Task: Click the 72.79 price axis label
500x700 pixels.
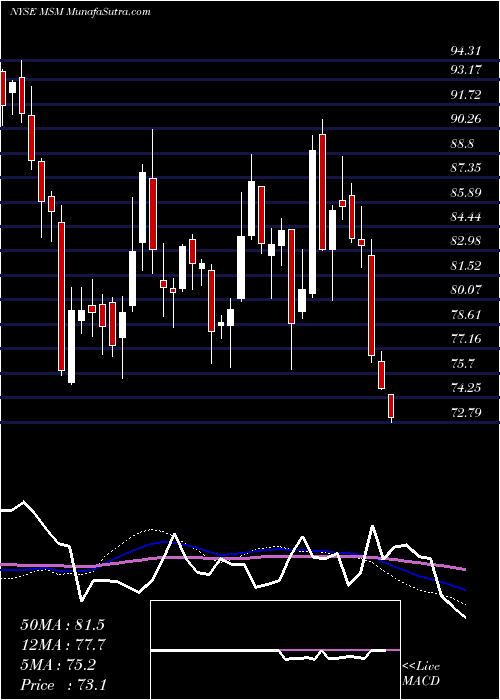Action: pos(466,412)
